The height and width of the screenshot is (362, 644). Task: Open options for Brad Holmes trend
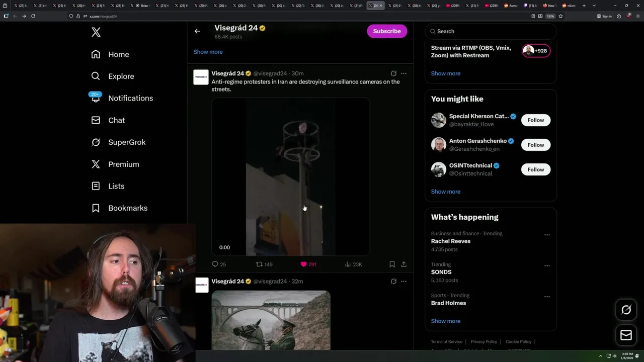547,297
